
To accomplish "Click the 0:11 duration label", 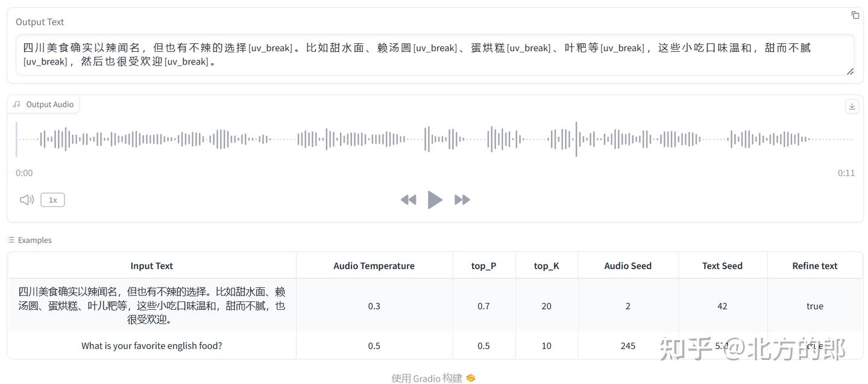I will pos(846,172).
